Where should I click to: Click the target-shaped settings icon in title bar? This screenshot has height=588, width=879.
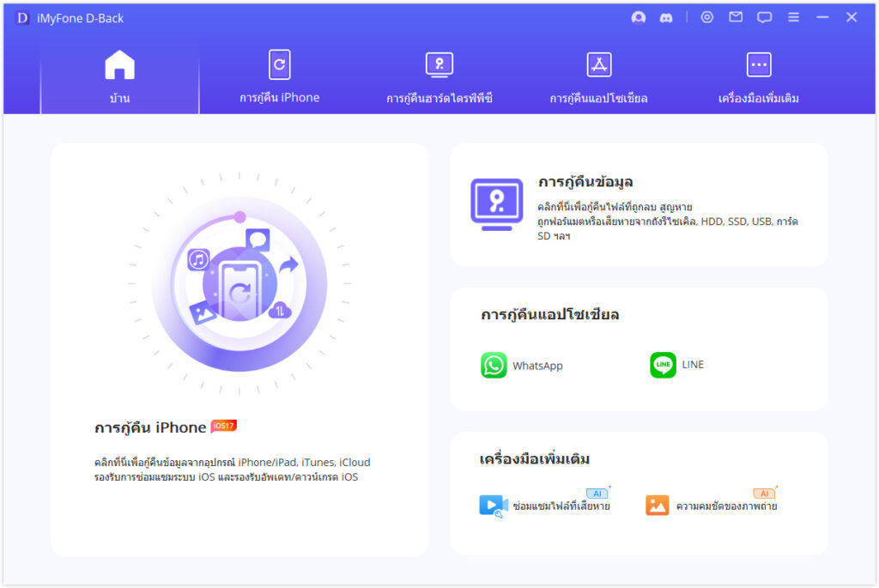point(707,17)
